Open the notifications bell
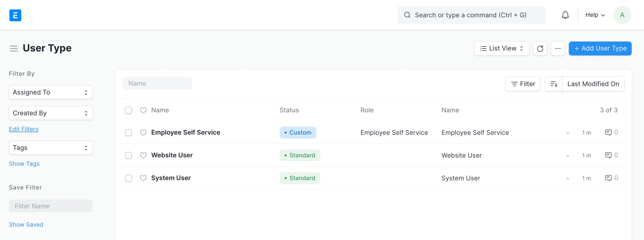 click(x=565, y=15)
